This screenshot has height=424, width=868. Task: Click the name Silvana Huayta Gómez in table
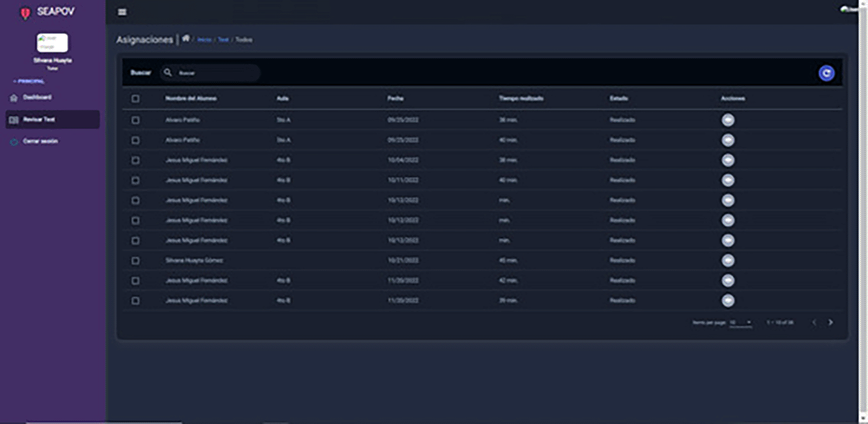click(194, 260)
